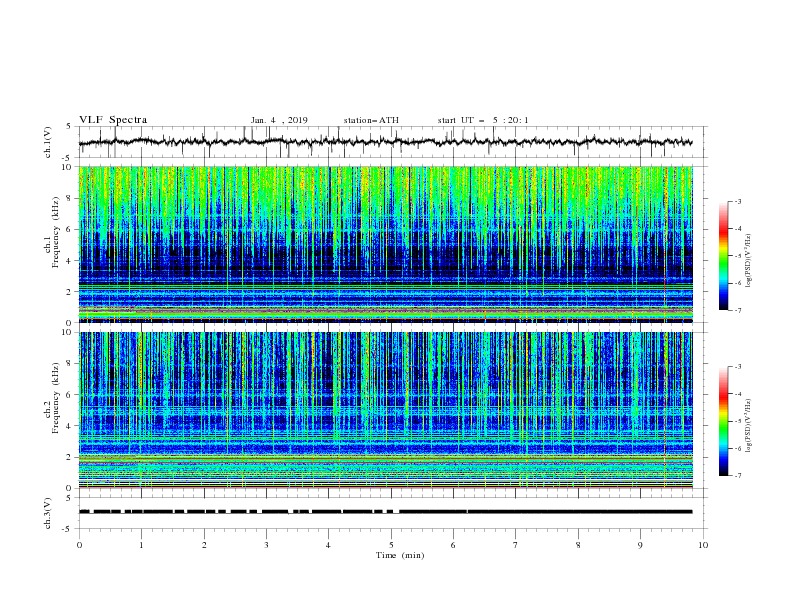Image resolution: width=792 pixels, height=612 pixels.
Task: Click the color scale bar beside ch.2 spectrogram
Action: click(x=723, y=421)
